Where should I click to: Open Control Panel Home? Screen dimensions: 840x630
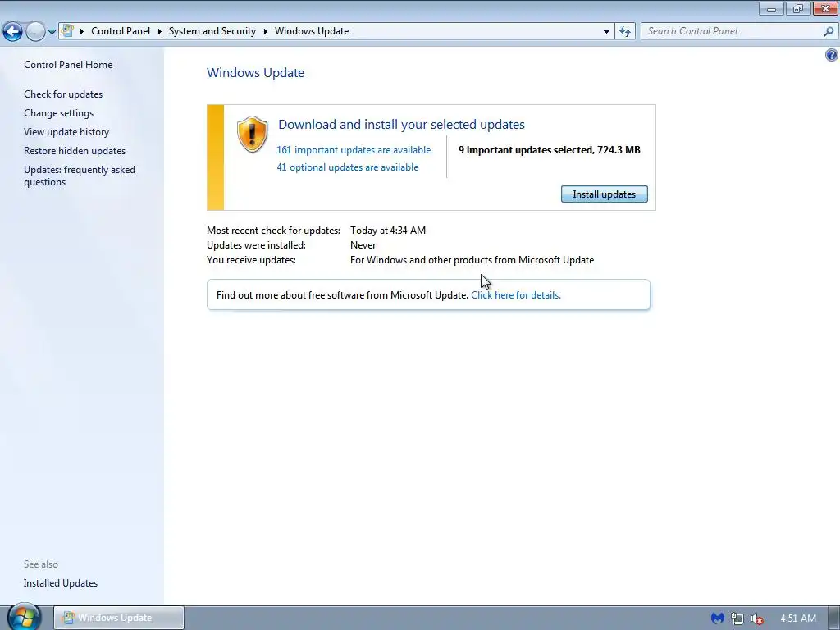[68, 64]
